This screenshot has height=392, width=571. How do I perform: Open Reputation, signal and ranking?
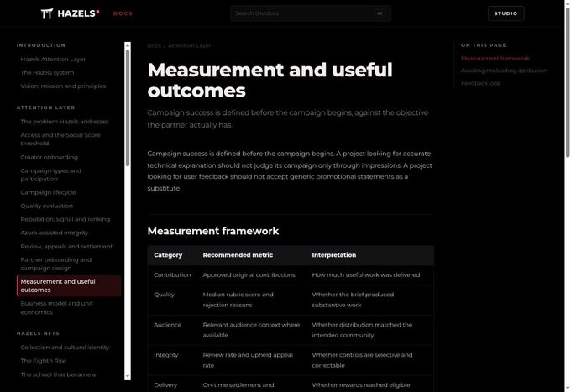pyautogui.click(x=65, y=219)
